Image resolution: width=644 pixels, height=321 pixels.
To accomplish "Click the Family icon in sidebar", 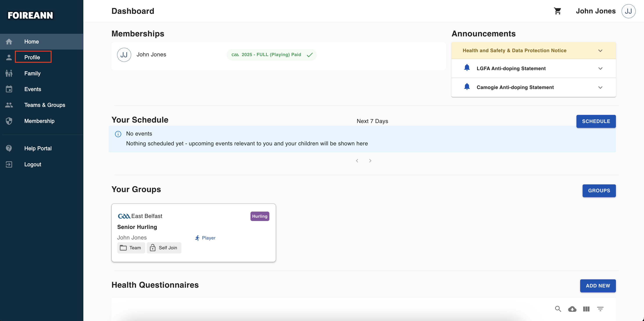I will coord(9,73).
